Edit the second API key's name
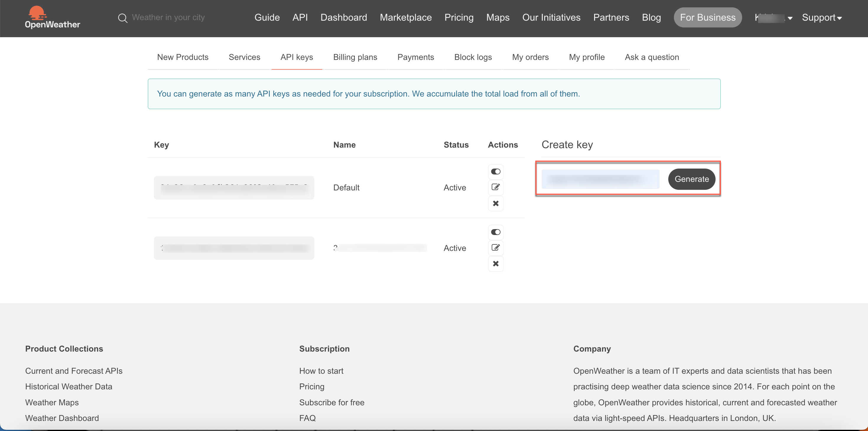The width and height of the screenshot is (868, 431). [x=496, y=248]
